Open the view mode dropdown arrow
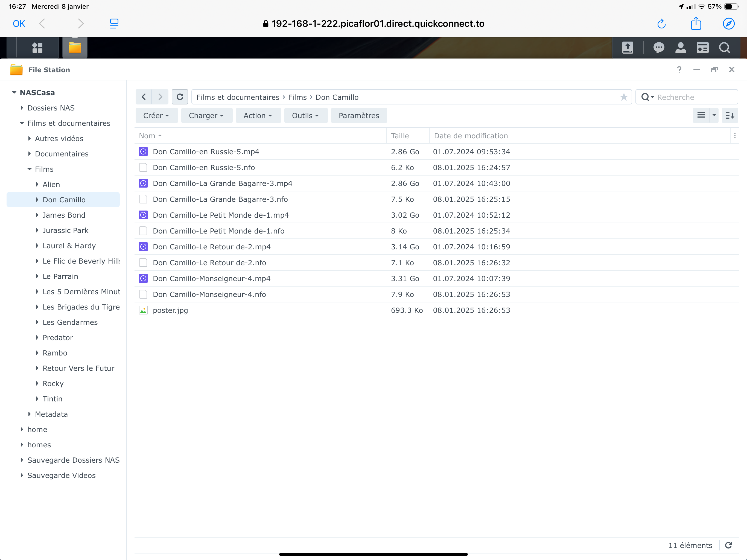 pos(714,115)
